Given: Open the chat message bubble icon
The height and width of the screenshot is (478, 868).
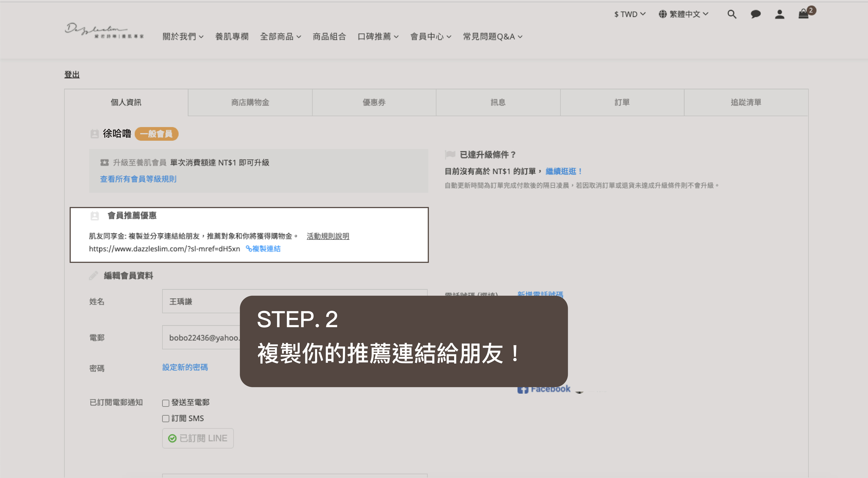Looking at the screenshot, I should 756,14.
